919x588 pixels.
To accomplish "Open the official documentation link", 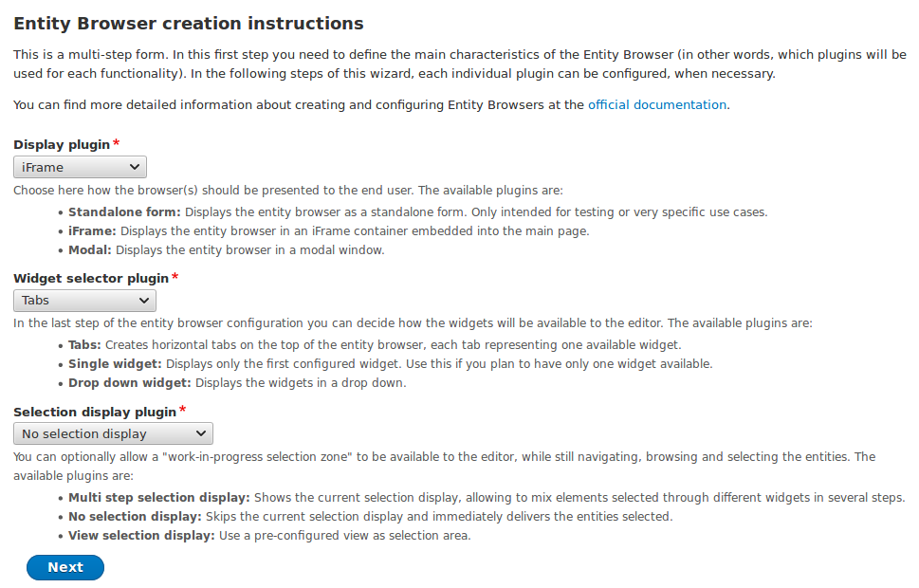I will (657, 105).
